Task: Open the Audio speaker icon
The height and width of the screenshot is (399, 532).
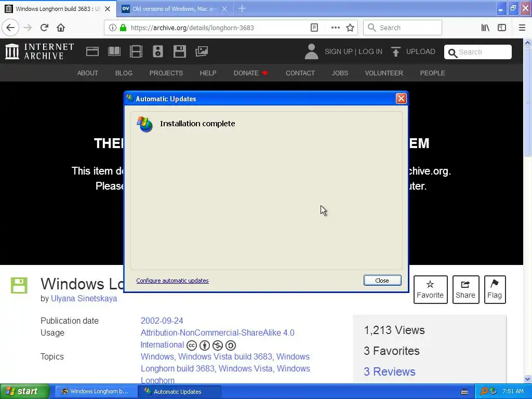Action: click(x=158, y=51)
